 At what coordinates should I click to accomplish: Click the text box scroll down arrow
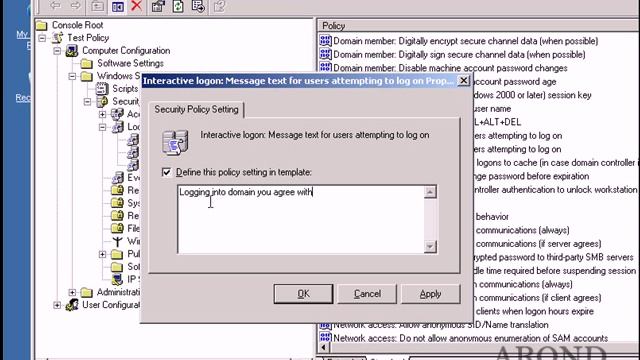coord(430,247)
